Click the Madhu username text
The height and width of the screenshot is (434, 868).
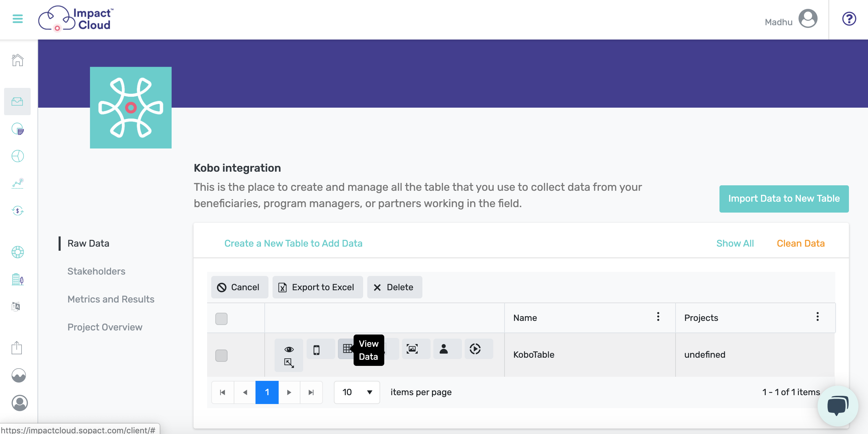point(778,22)
